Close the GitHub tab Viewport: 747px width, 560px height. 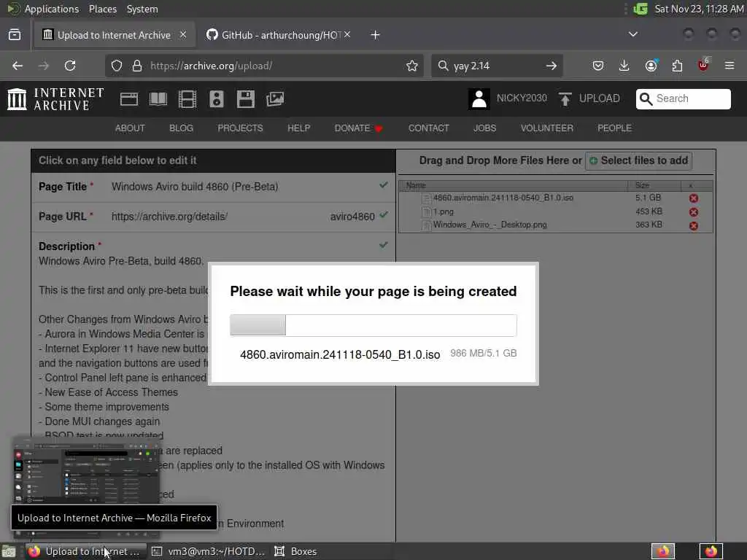point(347,34)
